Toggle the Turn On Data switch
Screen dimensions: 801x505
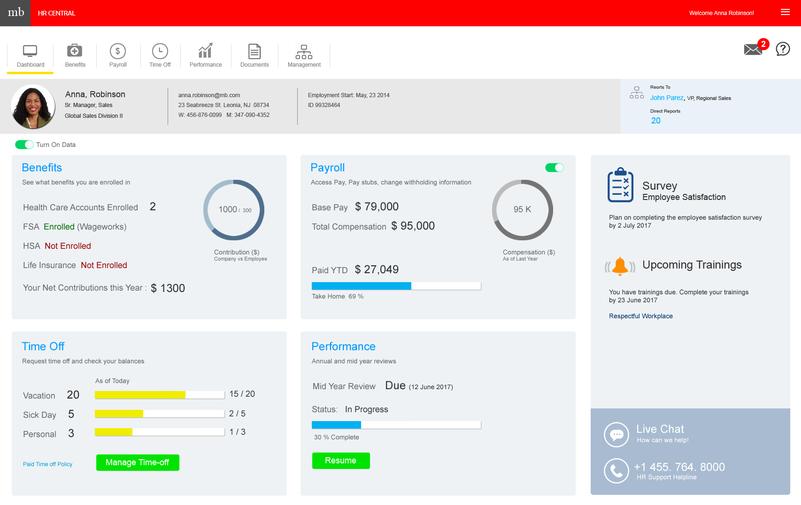tap(24, 144)
